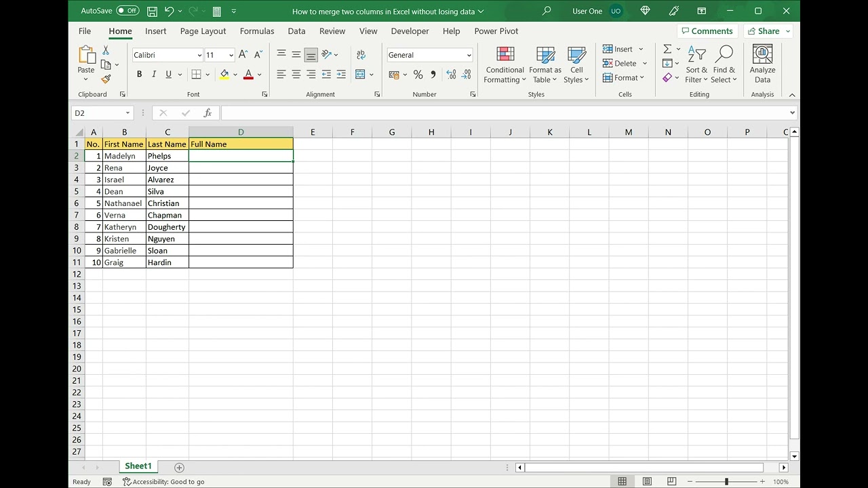Click the Format Painter brush icon
Screen dimensions: 868x488
pyautogui.click(x=106, y=79)
